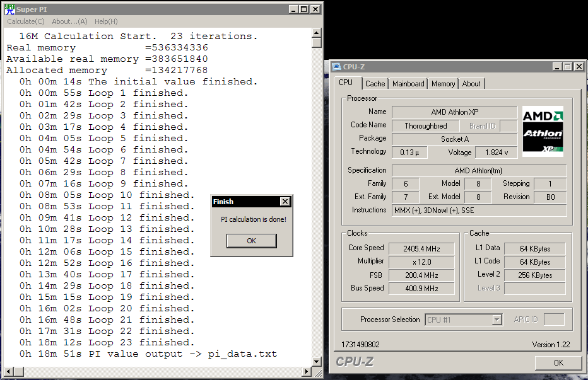This screenshot has height=380, width=588.
Task: Click the Super PI scroll left arrow
Action: (8, 371)
